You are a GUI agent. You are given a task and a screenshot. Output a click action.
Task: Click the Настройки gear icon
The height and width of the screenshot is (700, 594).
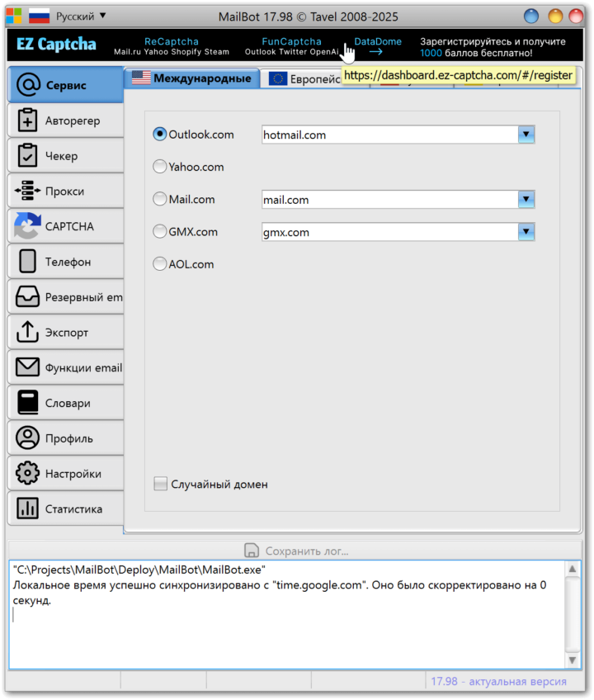coord(28,473)
